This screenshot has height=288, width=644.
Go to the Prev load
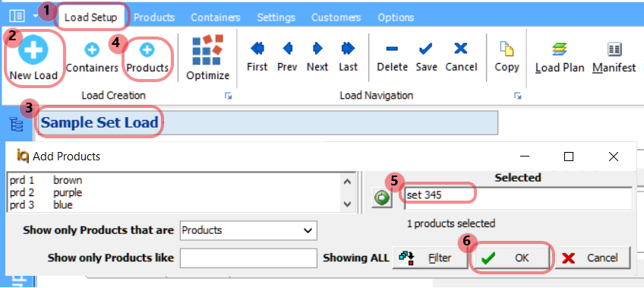(x=287, y=49)
